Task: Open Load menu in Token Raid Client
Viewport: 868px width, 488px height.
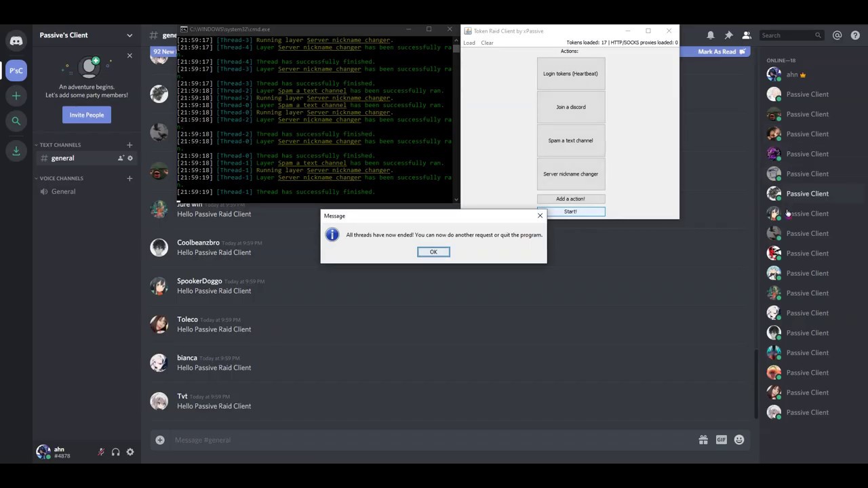Action: click(x=469, y=43)
